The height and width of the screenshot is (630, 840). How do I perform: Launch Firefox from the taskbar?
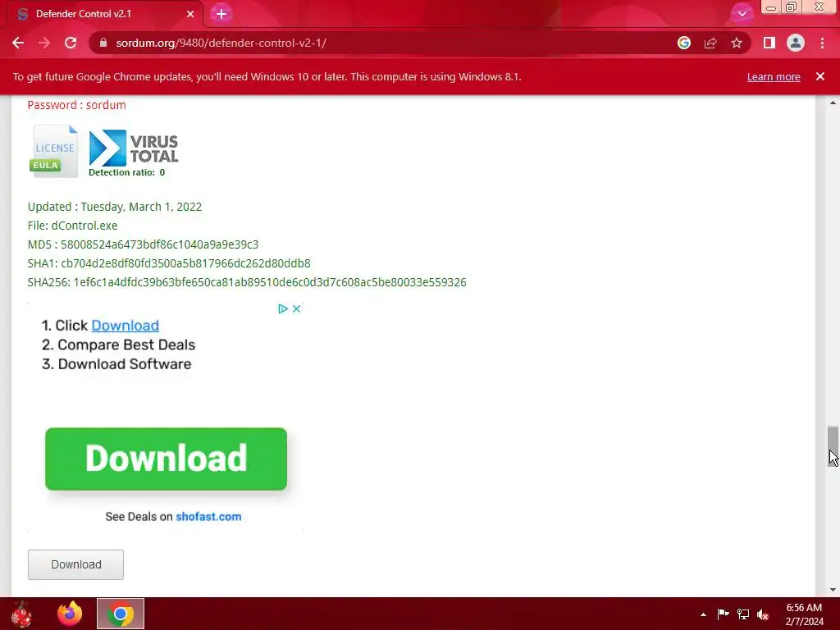pyautogui.click(x=70, y=614)
